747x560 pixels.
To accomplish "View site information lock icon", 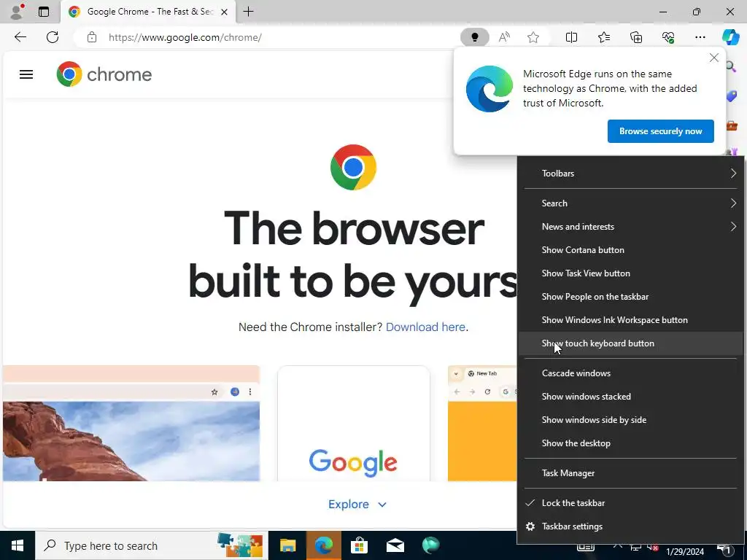I will pyautogui.click(x=92, y=37).
